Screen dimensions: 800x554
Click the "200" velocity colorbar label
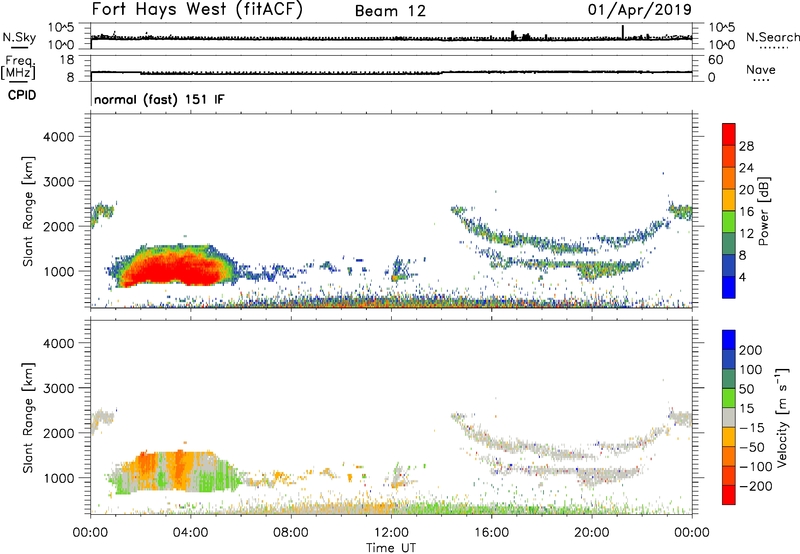751,350
